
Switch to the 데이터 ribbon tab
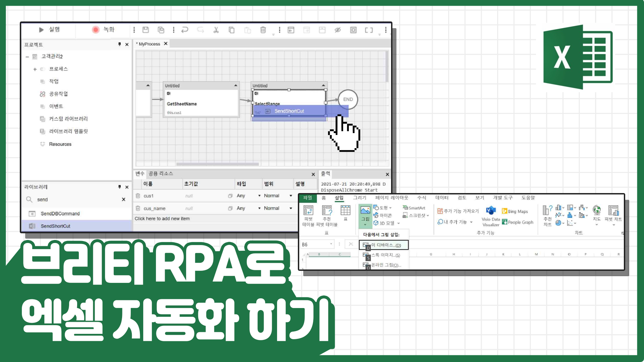[441, 198]
